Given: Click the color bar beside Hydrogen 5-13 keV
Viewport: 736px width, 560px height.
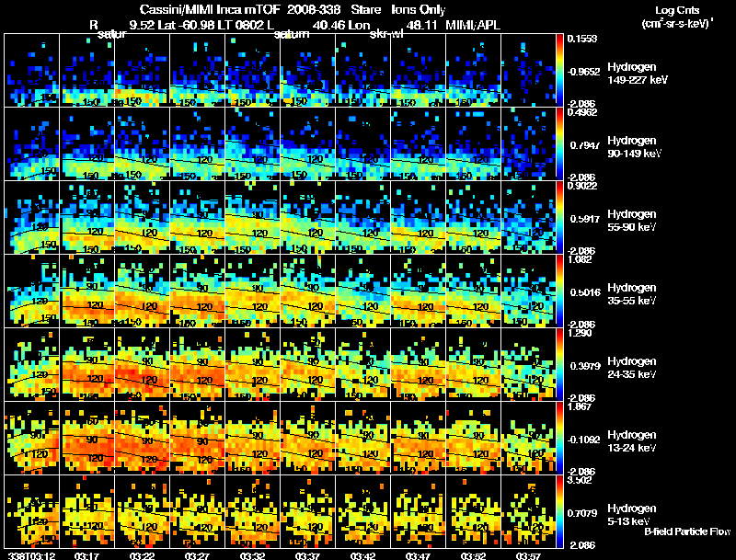Looking at the screenshot, I should 559,511.
